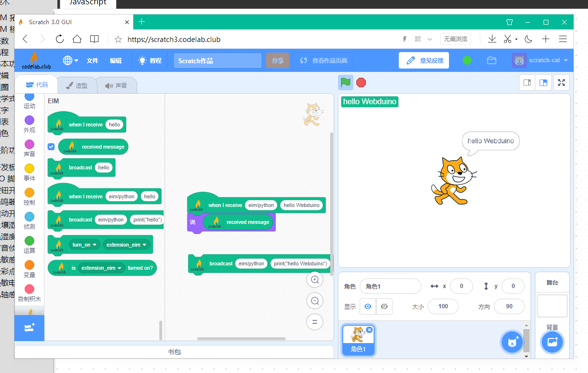Open the browser downloads icon
This screenshot has width=588, height=373.
(492, 39)
